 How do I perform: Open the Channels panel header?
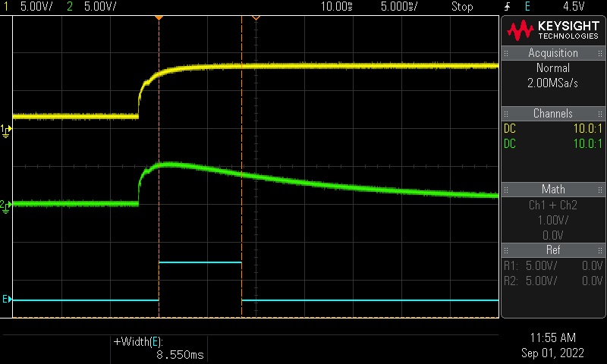coord(553,114)
